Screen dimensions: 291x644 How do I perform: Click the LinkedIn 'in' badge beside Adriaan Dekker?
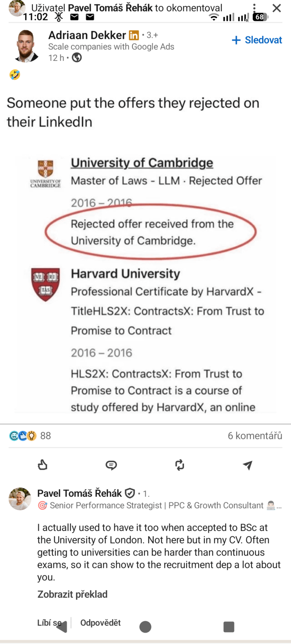pyautogui.click(x=134, y=35)
